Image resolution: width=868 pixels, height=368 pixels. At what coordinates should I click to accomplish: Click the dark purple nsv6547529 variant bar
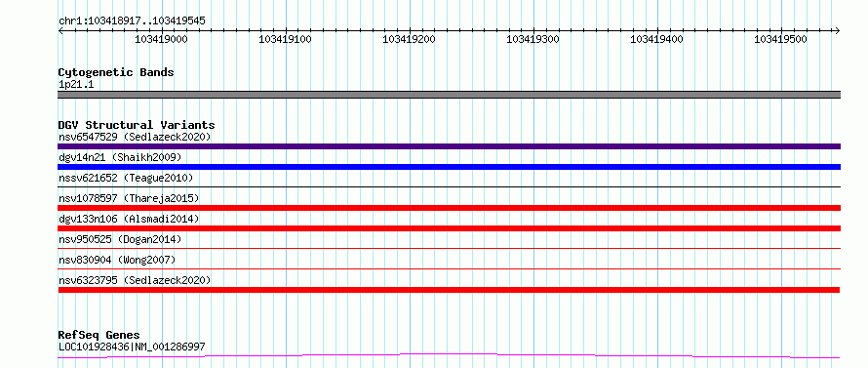click(449, 146)
